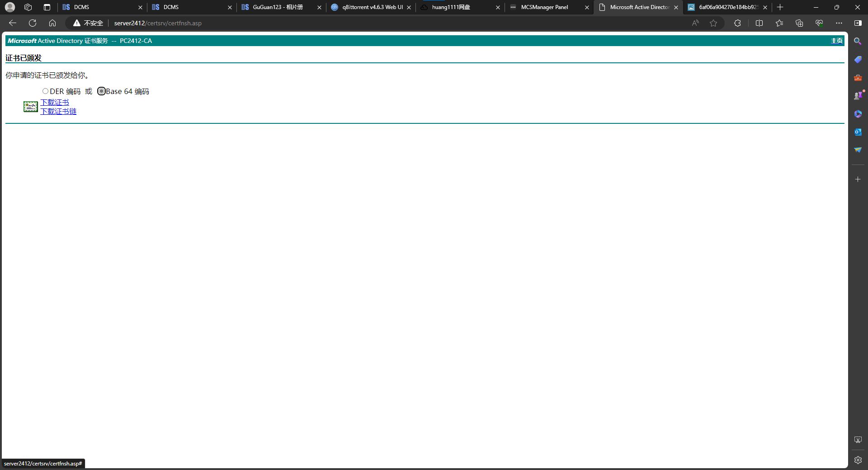Image resolution: width=868 pixels, height=470 pixels.
Task: Open the Collections icon in toolbar
Action: [x=799, y=23]
